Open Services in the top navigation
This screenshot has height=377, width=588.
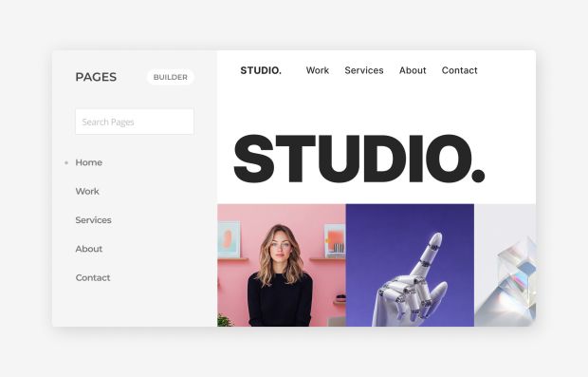(x=364, y=70)
